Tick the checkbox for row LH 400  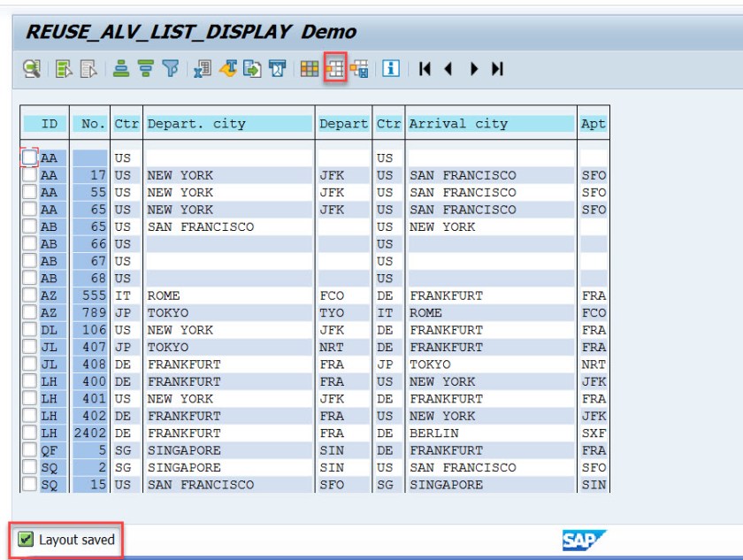click(29, 381)
